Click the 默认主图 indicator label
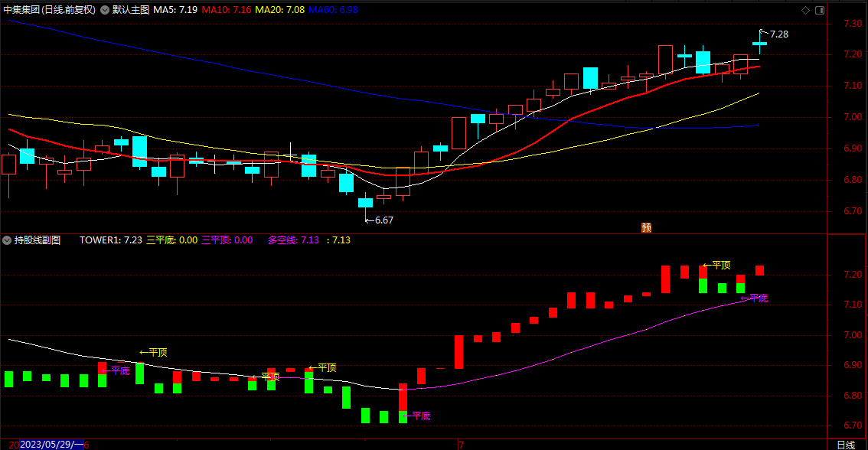The height and width of the screenshot is (450, 868). (x=131, y=10)
